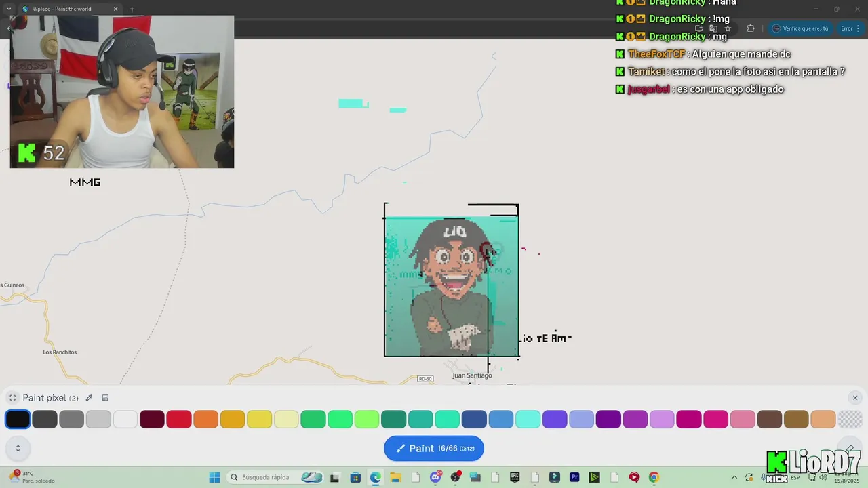
Task: Open the weather widget showing 31°C
Action: (32, 477)
